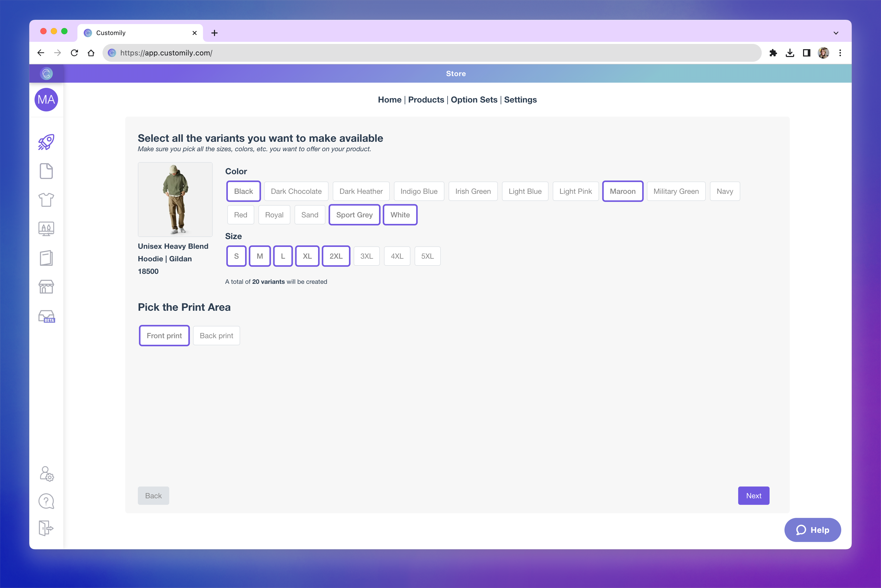Select the document page icon in sidebar
This screenshot has height=588, width=881.
tap(46, 171)
